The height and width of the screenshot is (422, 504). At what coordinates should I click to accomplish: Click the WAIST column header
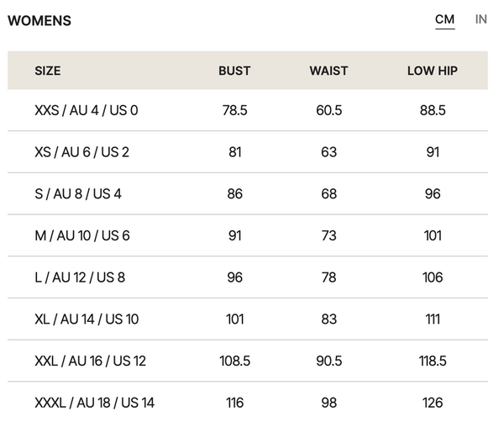tap(328, 71)
